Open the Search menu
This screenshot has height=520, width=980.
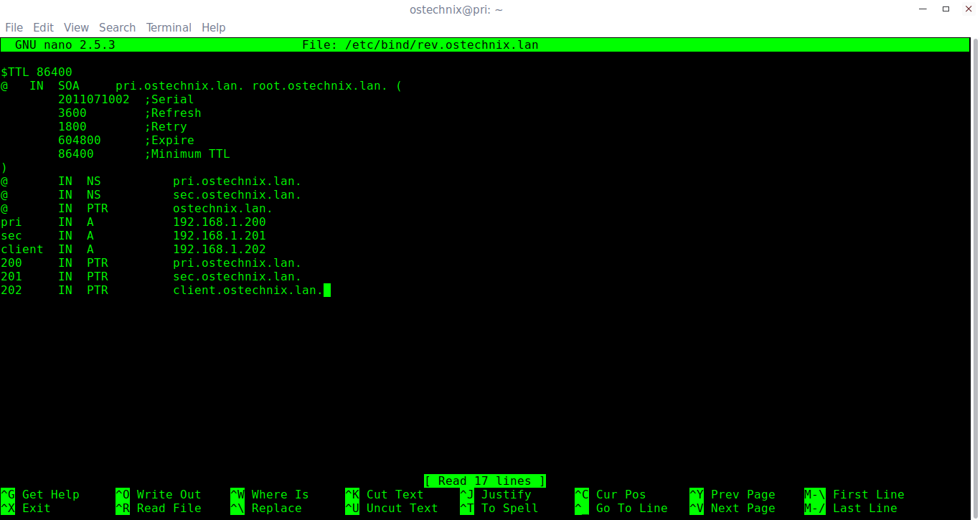pos(117,27)
